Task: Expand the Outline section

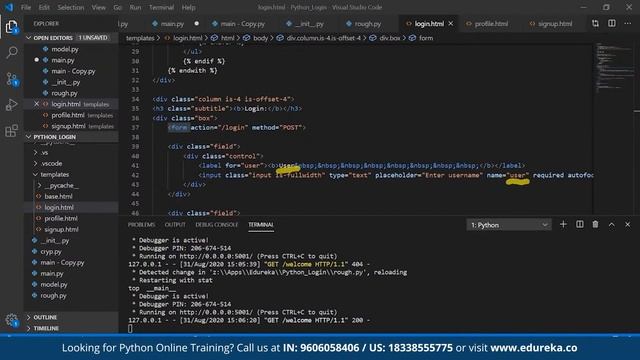Action: [71, 317]
